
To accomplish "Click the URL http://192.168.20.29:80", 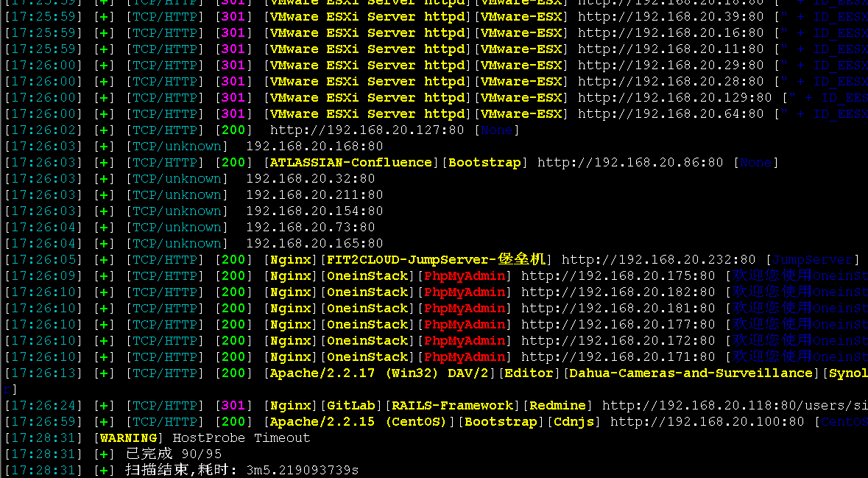I will click(x=671, y=66).
